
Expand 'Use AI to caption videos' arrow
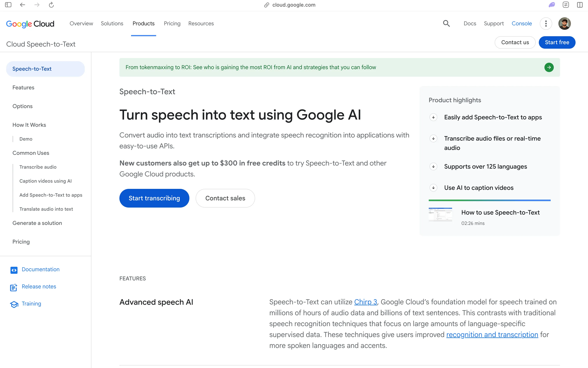[x=433, y=188]
